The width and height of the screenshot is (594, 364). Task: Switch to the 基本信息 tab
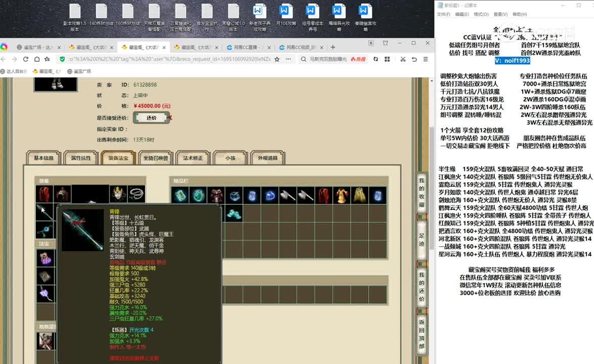click(44, 158)
